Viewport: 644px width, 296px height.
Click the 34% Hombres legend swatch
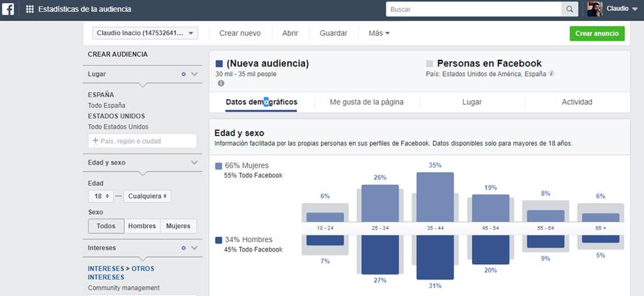(219, 240)
